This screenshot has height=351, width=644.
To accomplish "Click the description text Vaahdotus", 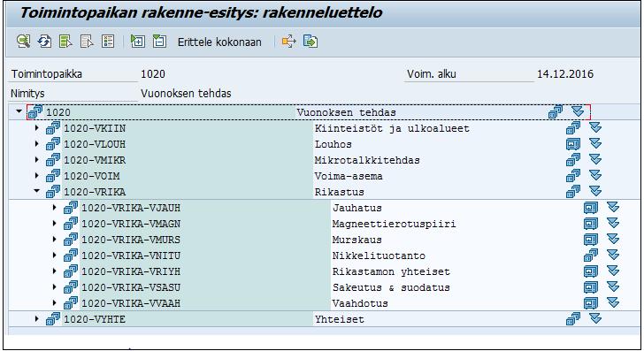I will pyautogui.click(x=360, y=304).
